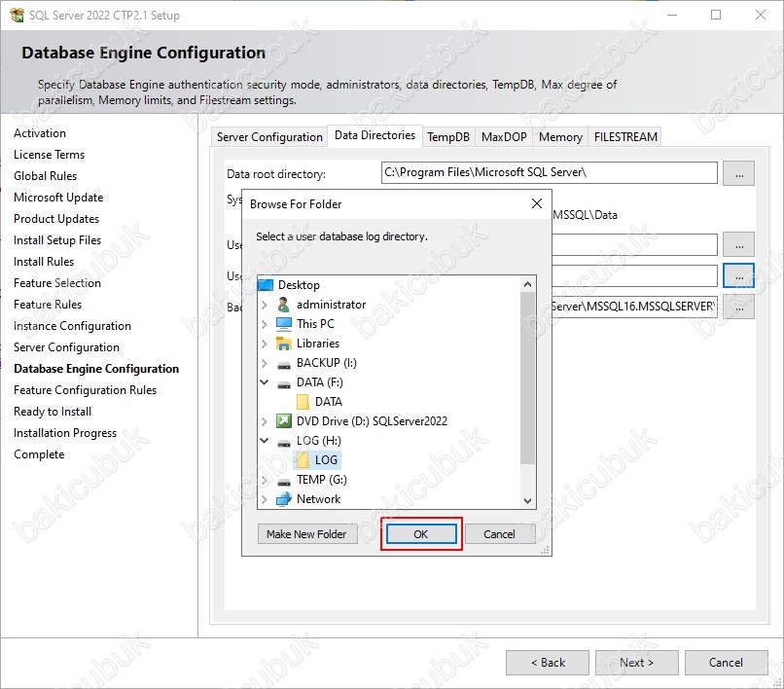Screen dimensions: 784x689
Task: Collapse the LOG (H:) drive node
Action: point(265,441)
